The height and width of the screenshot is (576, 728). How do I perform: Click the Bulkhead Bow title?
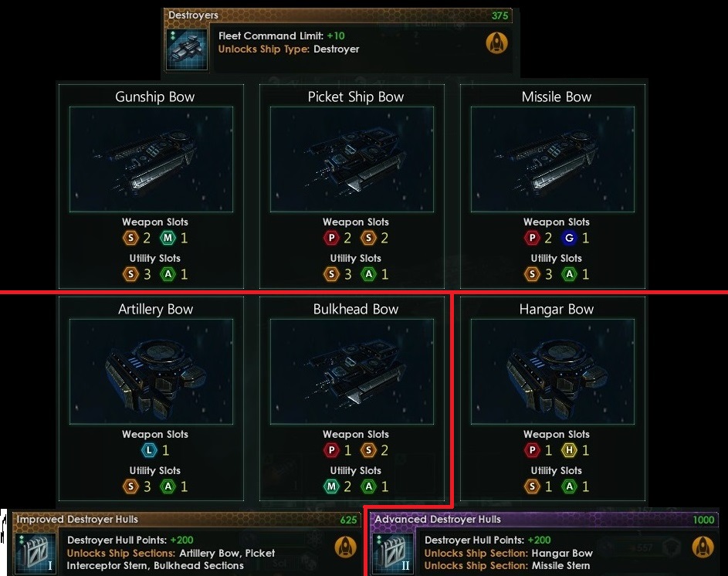356,310
